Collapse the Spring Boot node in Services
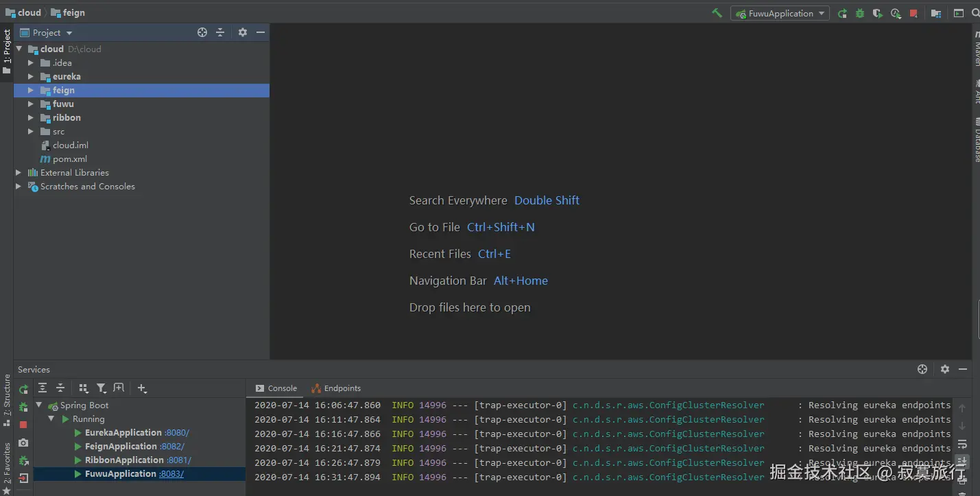The height and width of the screenshot is (496, 980). click(39, 405)
